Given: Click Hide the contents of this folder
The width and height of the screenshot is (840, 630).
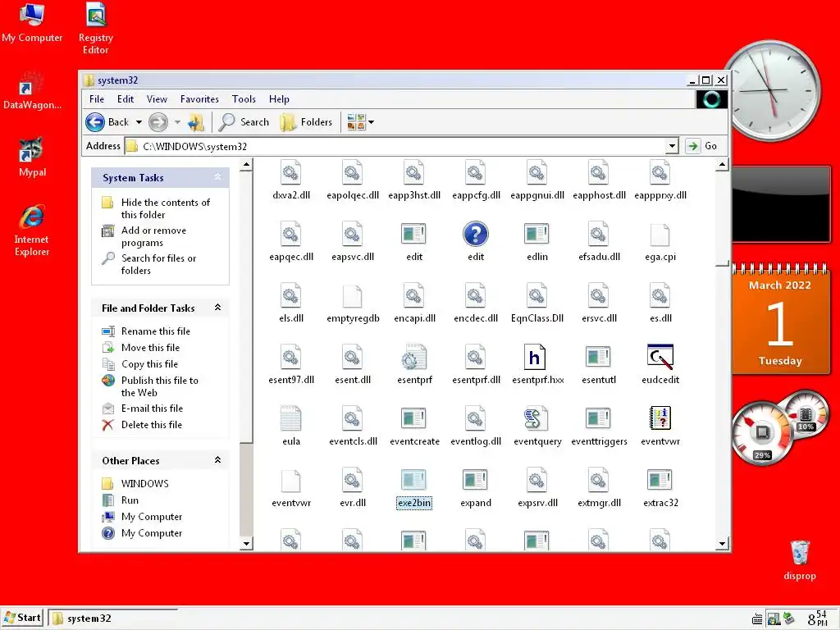Looking at the screenshot, I should (x=166, y=208).
